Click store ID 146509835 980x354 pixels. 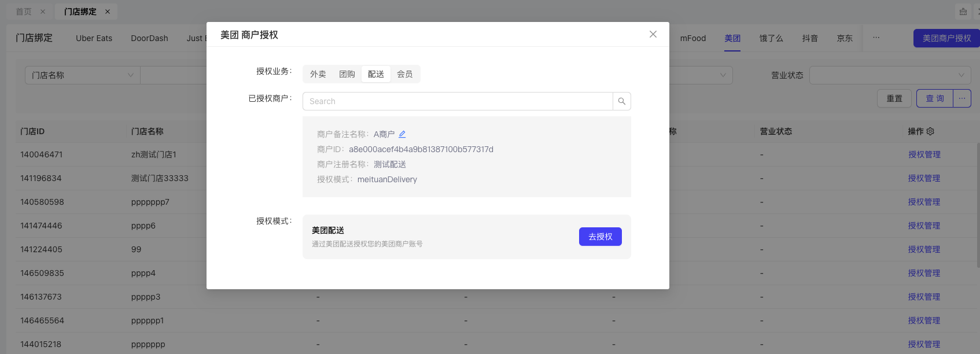(x=42, y=273)
